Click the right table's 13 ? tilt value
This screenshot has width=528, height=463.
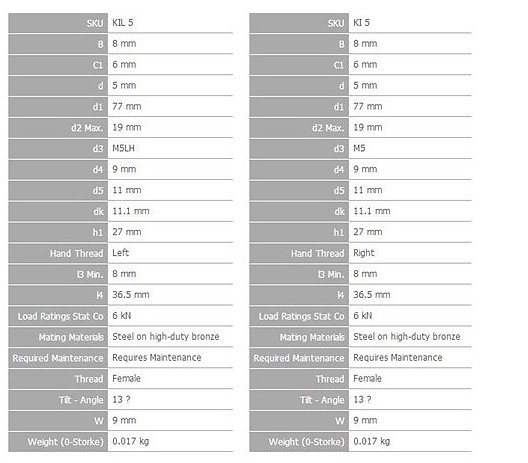pos(362,399)
